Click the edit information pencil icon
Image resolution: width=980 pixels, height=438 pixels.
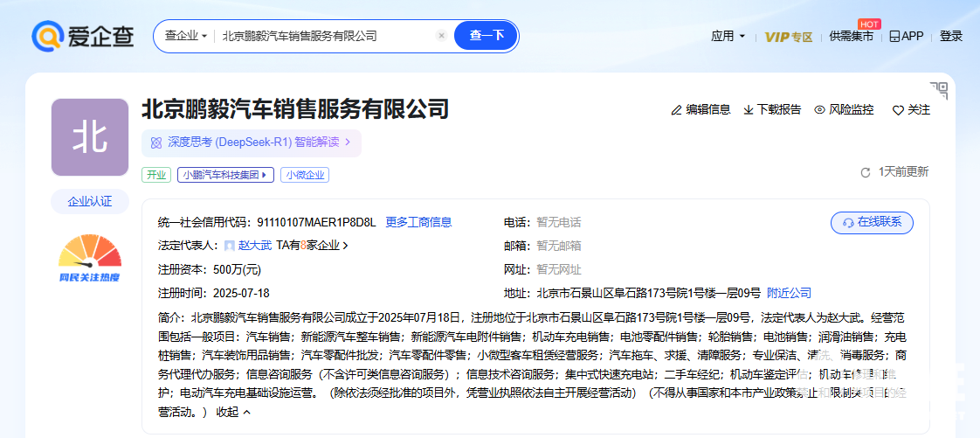pyautogui.click(x=676, y=110)
